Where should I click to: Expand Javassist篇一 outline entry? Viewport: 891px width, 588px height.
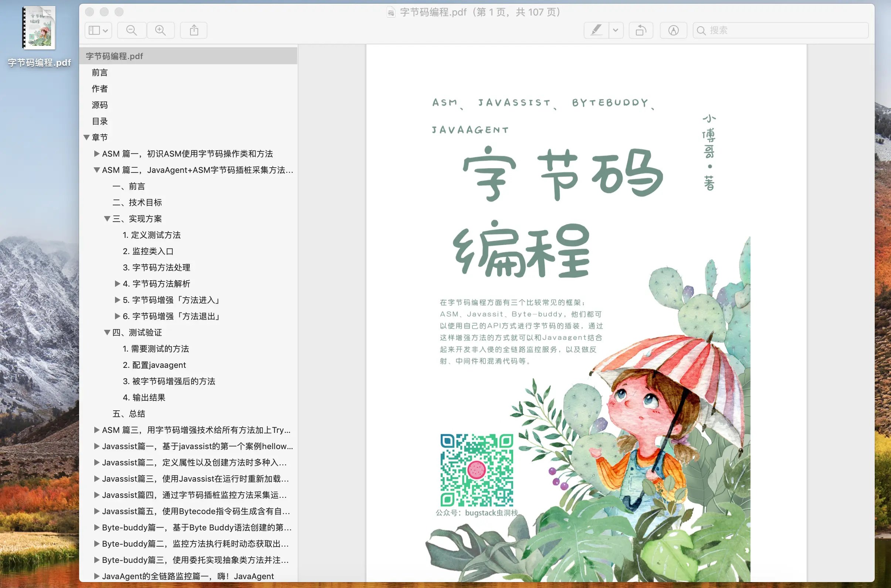[97, 446]
